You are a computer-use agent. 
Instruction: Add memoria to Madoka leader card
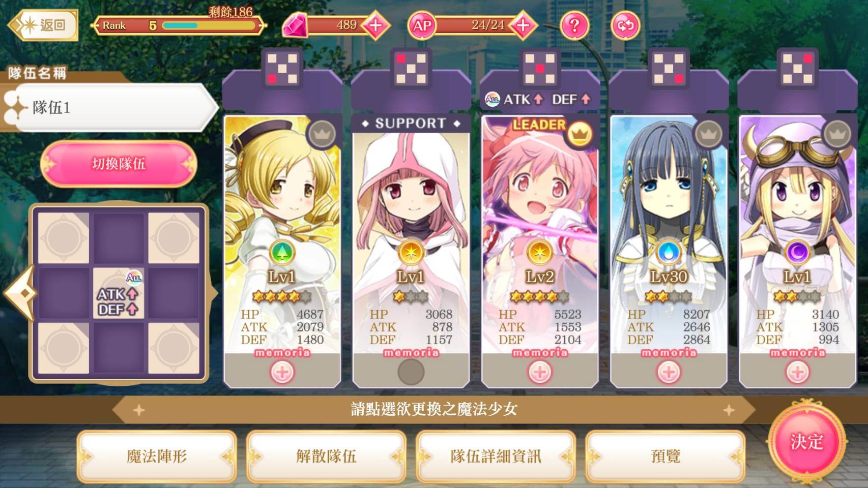pos(540,373)
